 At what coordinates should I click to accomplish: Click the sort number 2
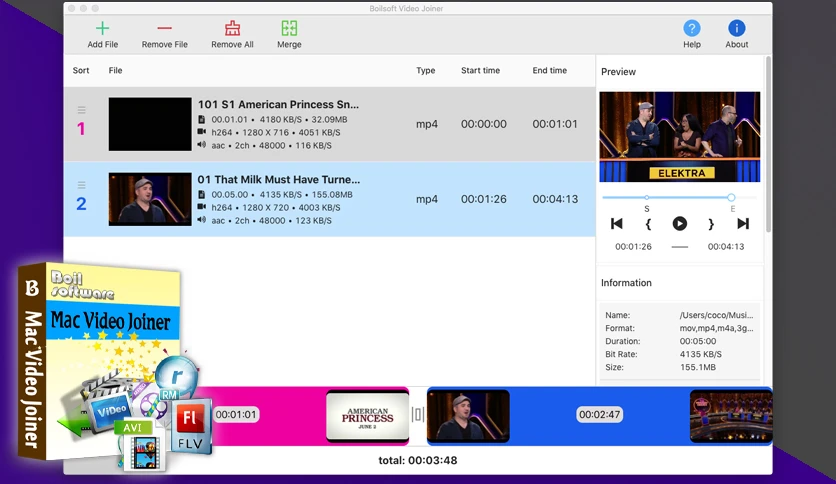pyautogui.click(x=81, y=204)
